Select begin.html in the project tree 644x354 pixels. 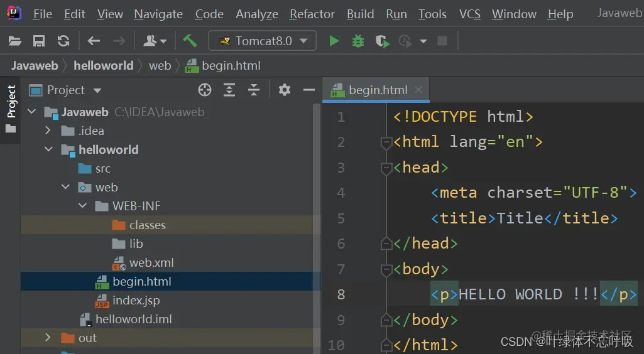[x=133, y=281]
